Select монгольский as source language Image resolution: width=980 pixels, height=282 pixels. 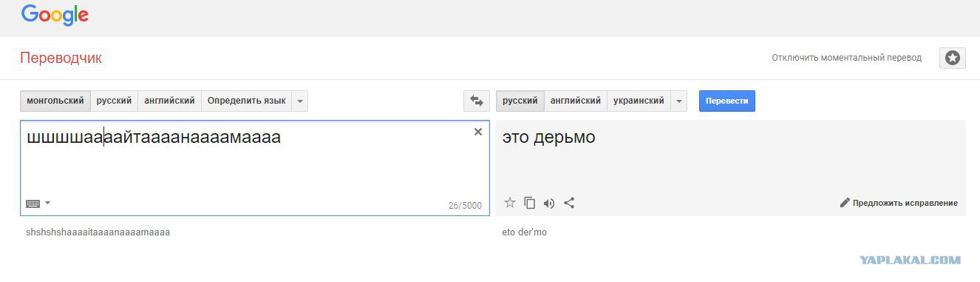pyautogui.click(x=55, y=101)
